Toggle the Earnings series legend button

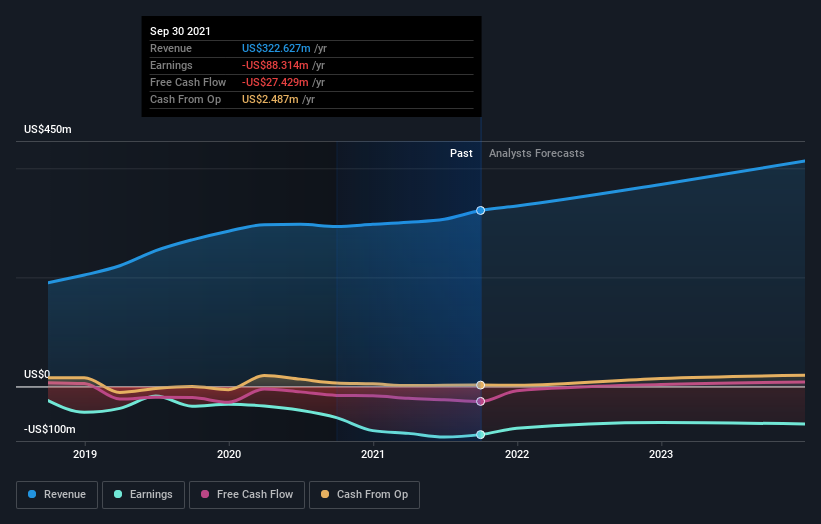(x=143, y=495)
